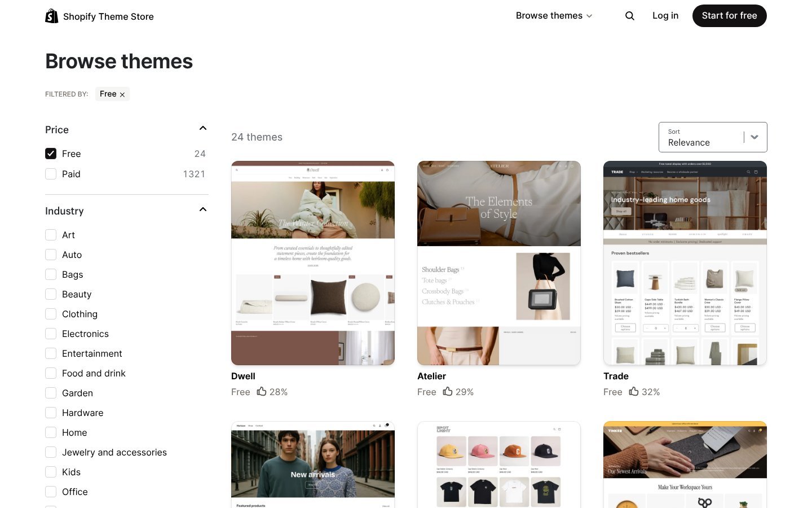The height and width of the screenshot is (508, 812).
Task: Click the thumbs-up icon under Dwell
Action: pyautogui.click(x=262, y=391)
